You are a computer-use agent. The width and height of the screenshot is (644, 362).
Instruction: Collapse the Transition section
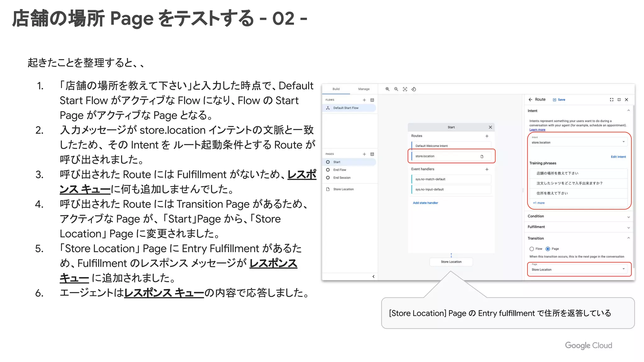point(629,238)
